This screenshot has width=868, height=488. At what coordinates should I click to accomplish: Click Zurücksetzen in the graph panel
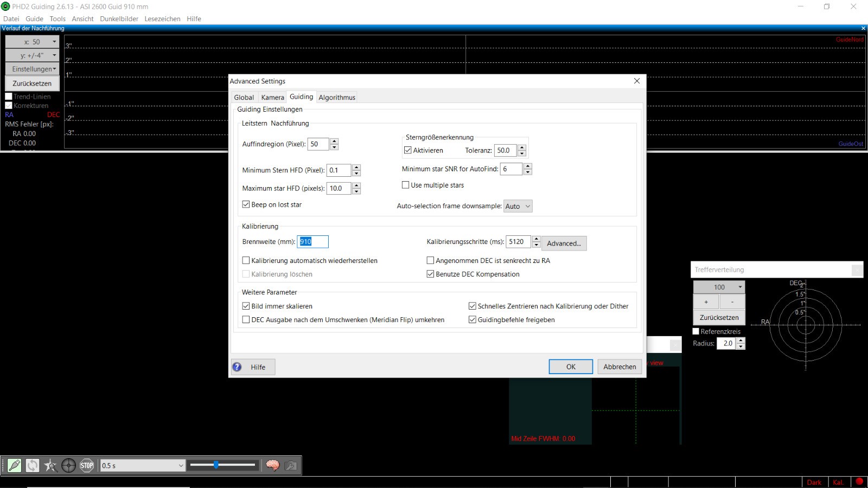32,84
